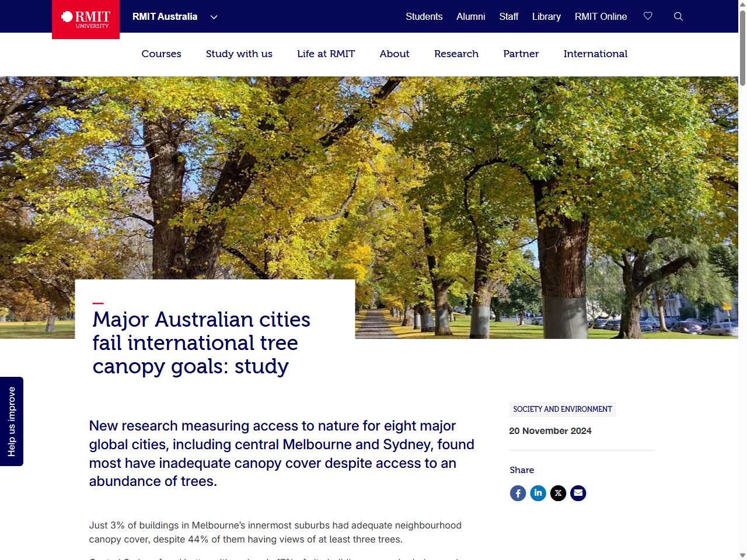Viewport: 747px width, 560px height.
Task: Click the Students link
Action: (x=424, y=16)
